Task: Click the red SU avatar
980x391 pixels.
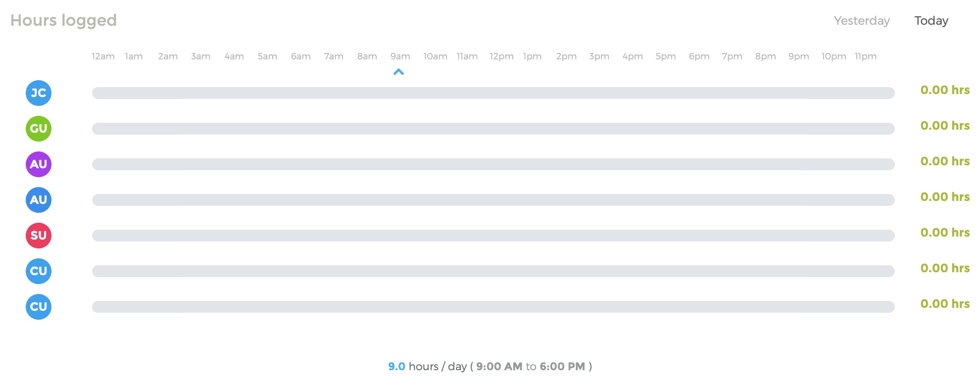Action: point(39,236)
